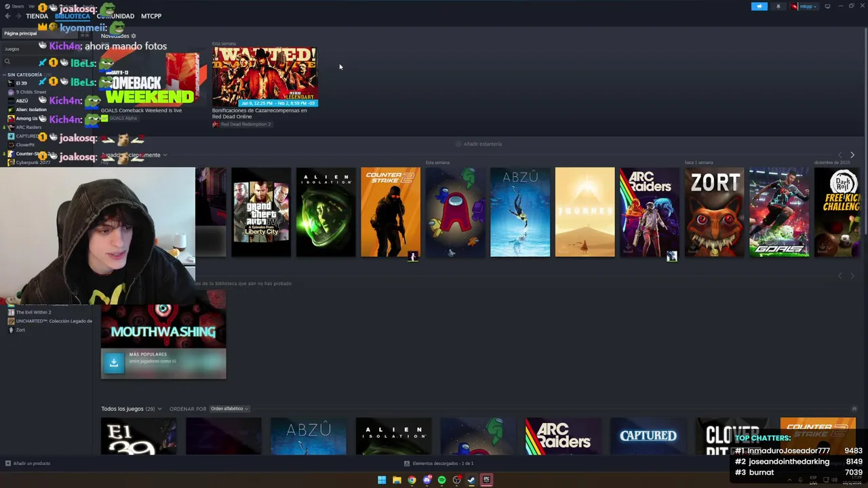Expand the mtcpp account dropdown

click(804, 6)
